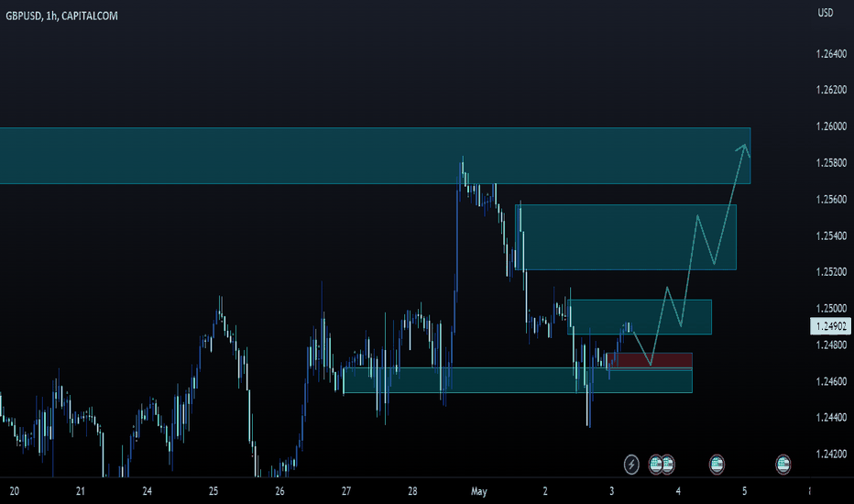Click the date label 28 on time axis

tap(413, 491)
